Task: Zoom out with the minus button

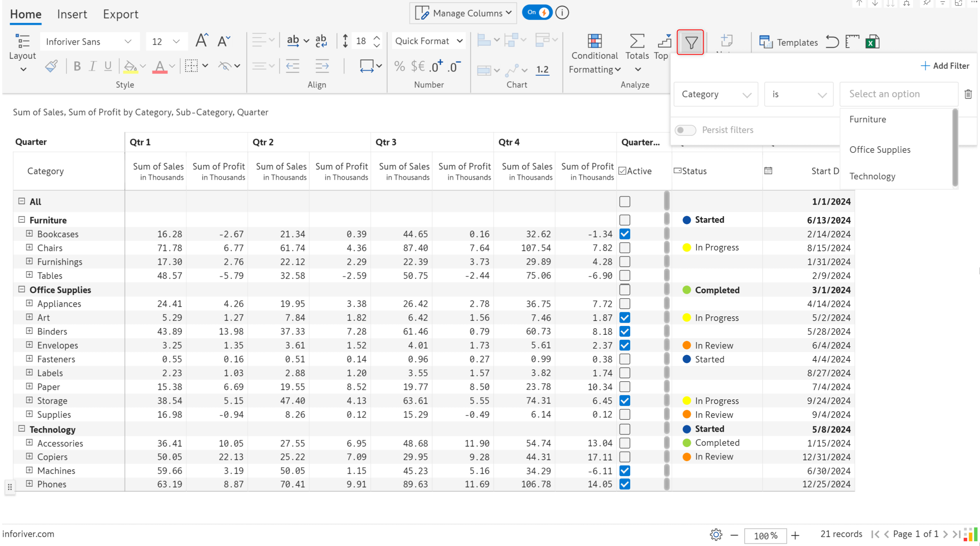Action: (734, 535)
